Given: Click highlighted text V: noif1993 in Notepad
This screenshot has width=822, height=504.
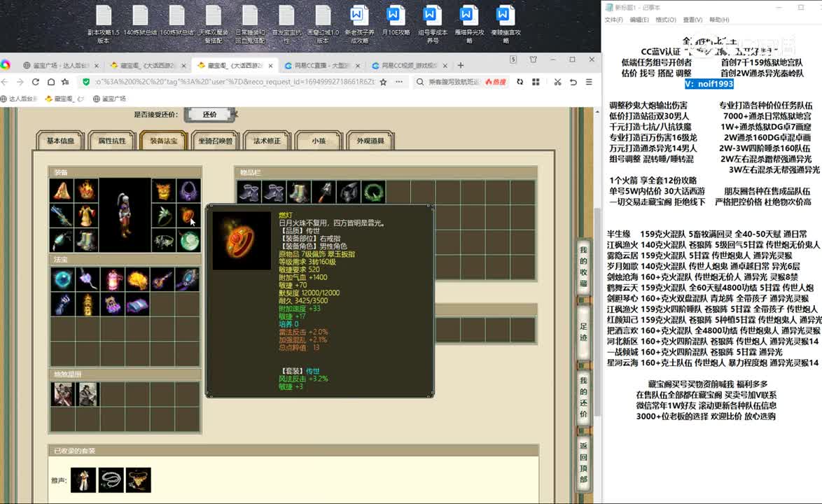Looking at the screenshot, I should tap(709, 84).
